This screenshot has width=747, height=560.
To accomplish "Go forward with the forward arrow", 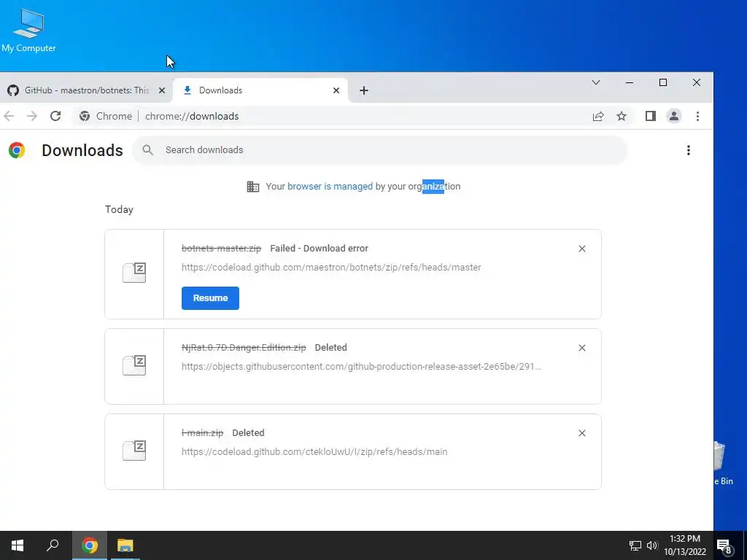I will 32,116.
